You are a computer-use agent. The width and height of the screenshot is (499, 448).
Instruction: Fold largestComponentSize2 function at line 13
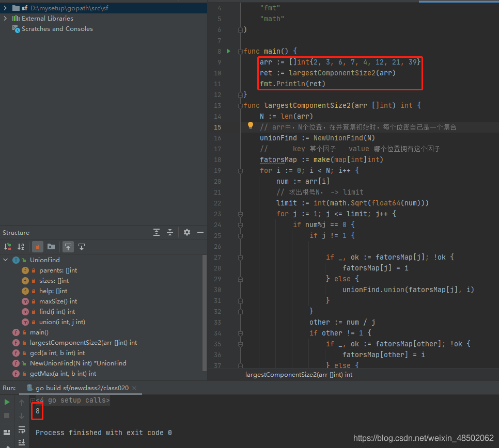point(240,106)
